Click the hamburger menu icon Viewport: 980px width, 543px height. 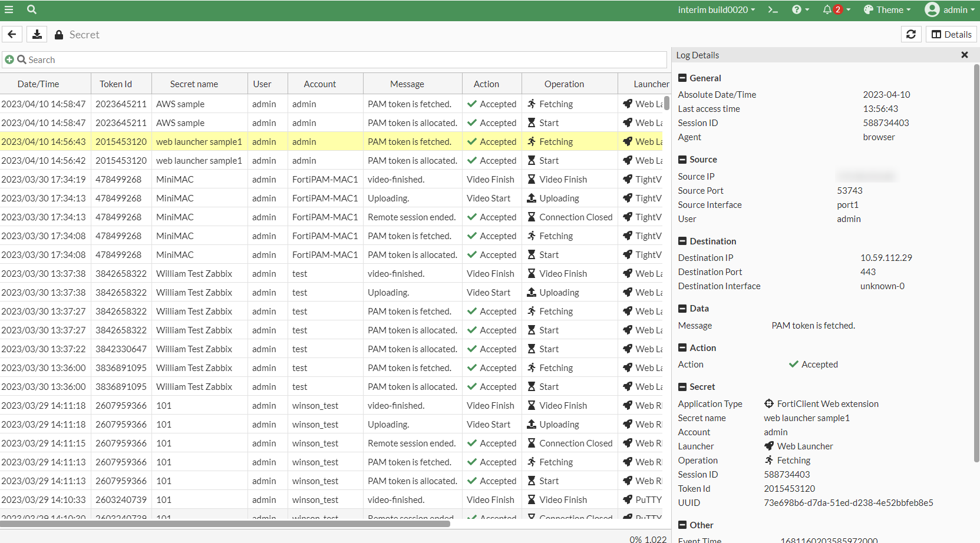coord(9,9)
